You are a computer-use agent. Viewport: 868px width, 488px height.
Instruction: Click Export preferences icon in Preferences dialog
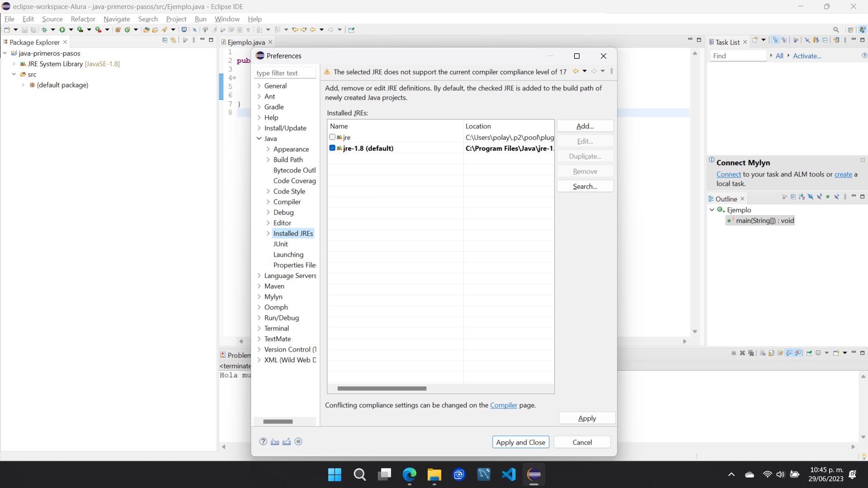[x=287, y=441]
